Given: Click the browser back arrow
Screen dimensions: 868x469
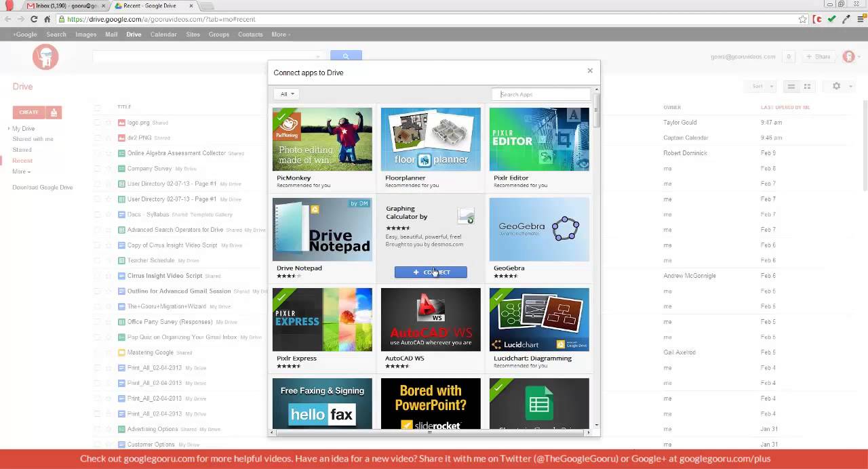Looking at the screenshot, I should tap(8, 20).
